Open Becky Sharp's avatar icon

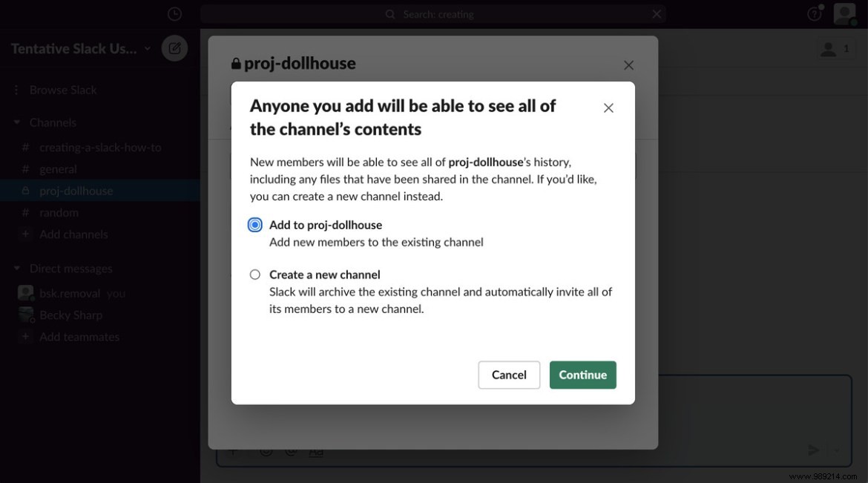pos(26,314)
